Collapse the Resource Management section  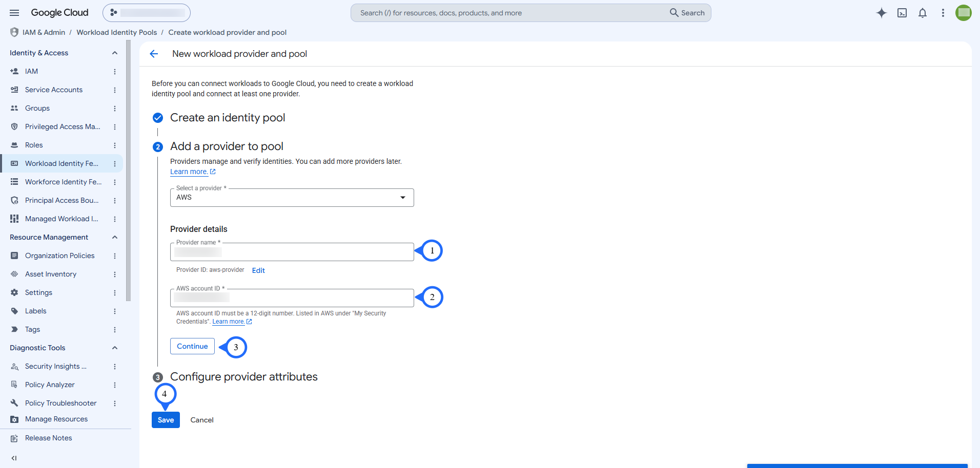click(115, 237)
